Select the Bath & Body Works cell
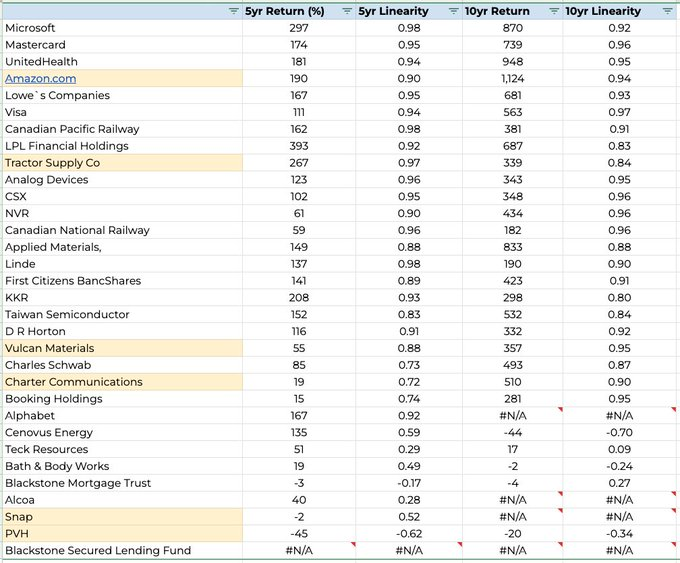This screenshot has width=680, height=563. tap(122, 466)
